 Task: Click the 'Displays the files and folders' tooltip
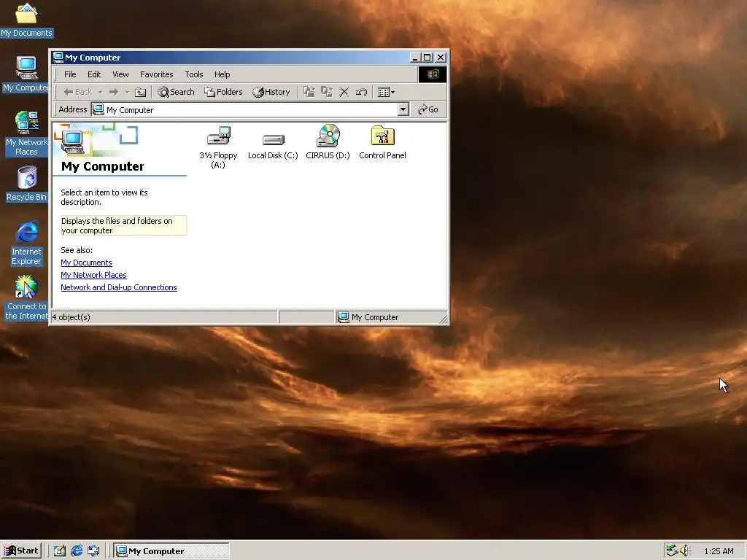pyautogui.click(x=123, y=225)
